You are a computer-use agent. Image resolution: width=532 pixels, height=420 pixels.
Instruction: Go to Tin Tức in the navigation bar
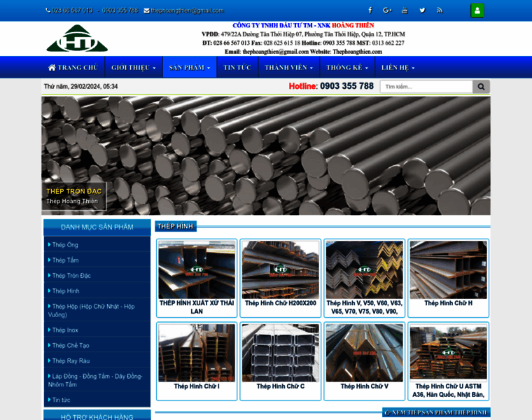pos(237,67)
